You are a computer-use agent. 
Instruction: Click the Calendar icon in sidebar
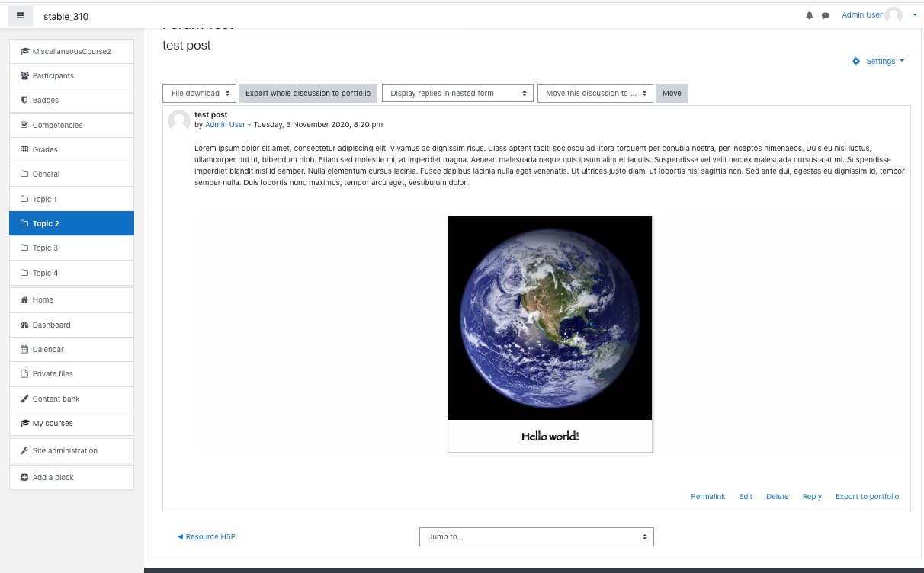tap(24, 349)
